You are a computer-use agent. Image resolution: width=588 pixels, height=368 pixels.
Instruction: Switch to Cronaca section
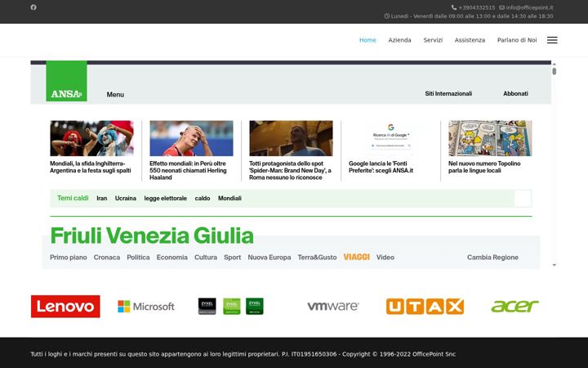pyautogui.click(x=107, y=258)
